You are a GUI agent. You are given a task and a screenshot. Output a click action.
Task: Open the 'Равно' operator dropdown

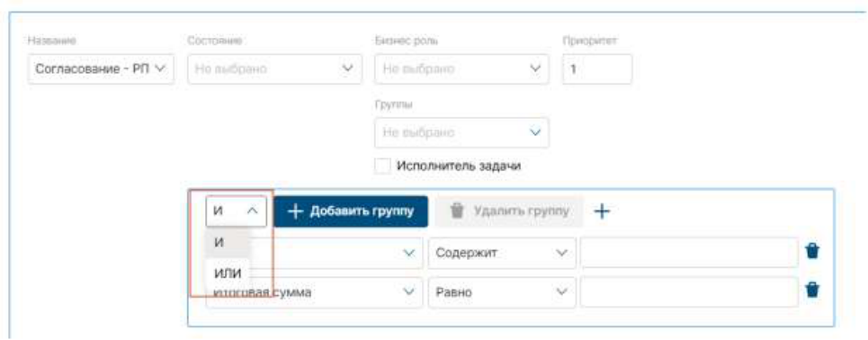pos(502,292)
